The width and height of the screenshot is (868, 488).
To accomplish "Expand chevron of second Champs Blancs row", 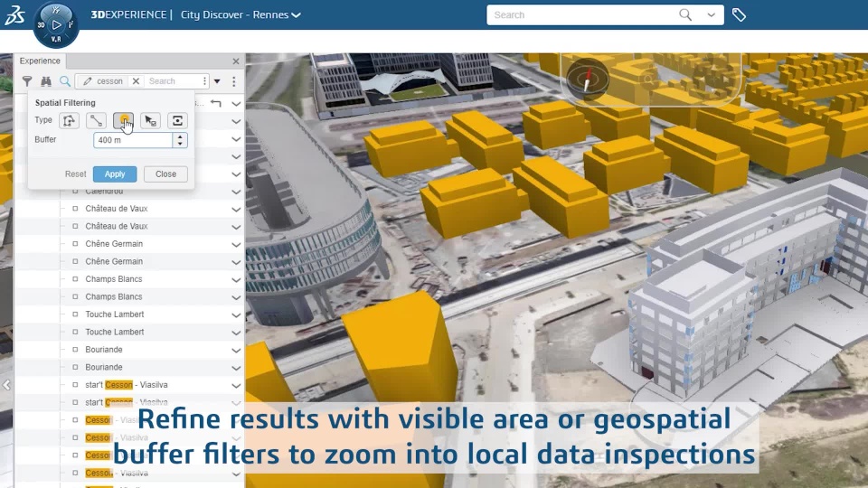I will tap(236, 297).
